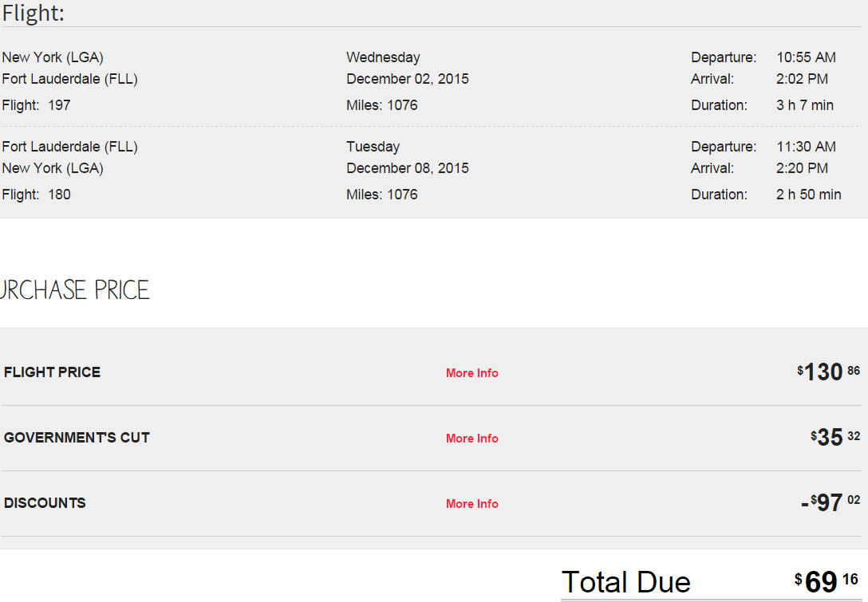Click the $35.32 government's cut amount
868x602 pixels.
(835, 437)
